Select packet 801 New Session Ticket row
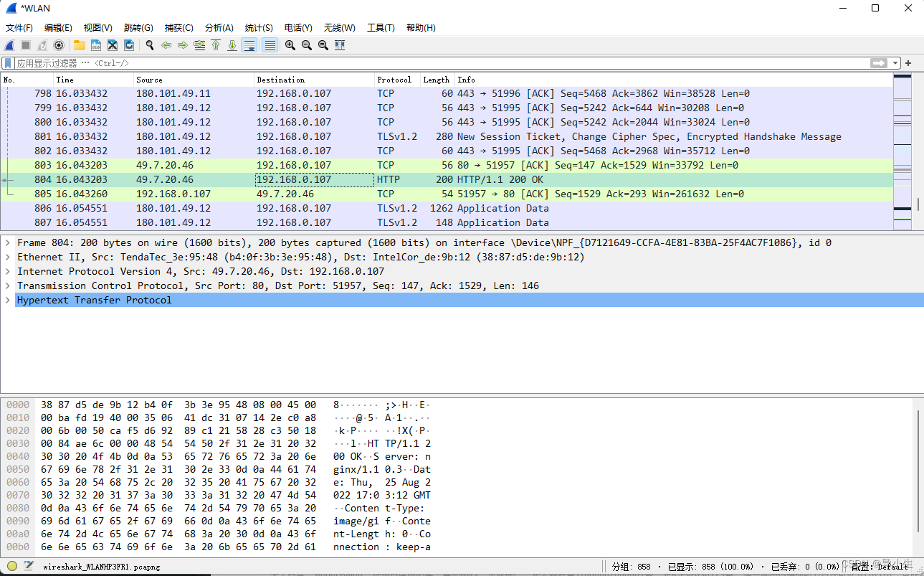The height and width of the screenshot is (576, 924). 447,136
